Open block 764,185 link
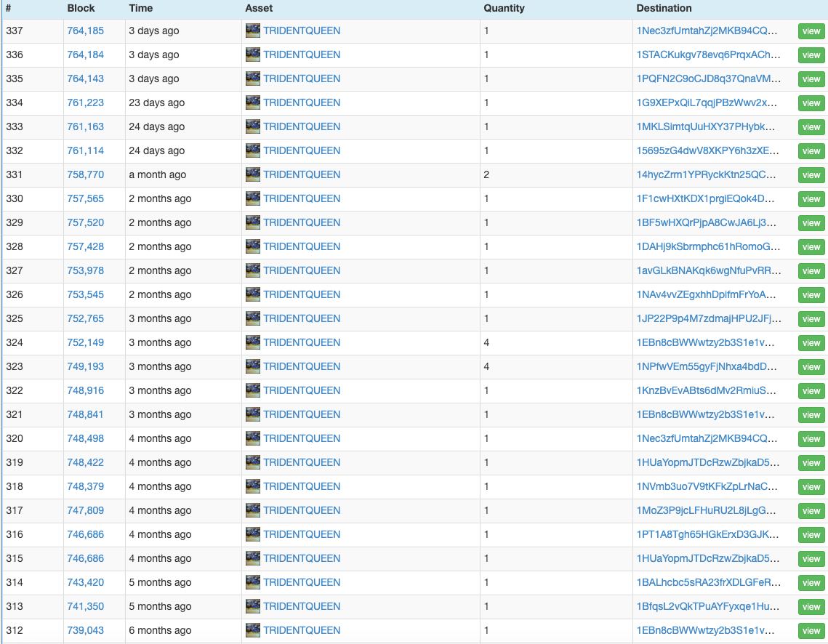Screen dimensions: 828x644 tap(86, 31)
